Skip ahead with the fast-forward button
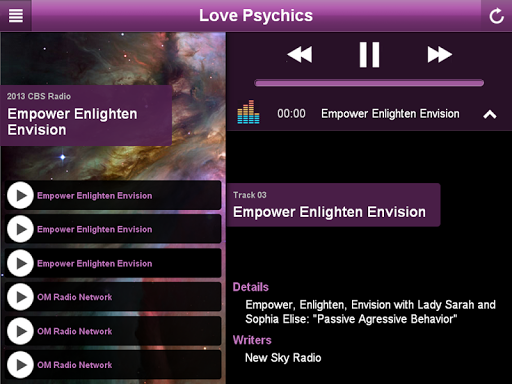This screenshot has height=384, width=512. [440, 54]
